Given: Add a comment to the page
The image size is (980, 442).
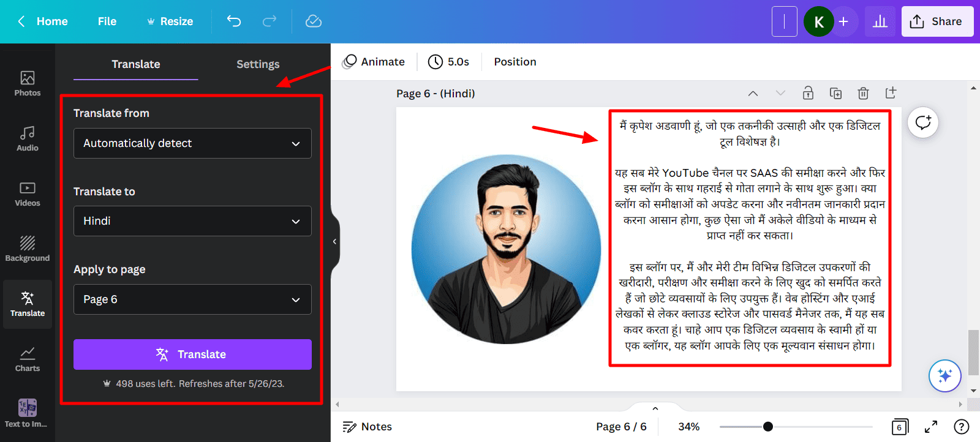Looking at the screenshot, I should [x=923, y=123].
